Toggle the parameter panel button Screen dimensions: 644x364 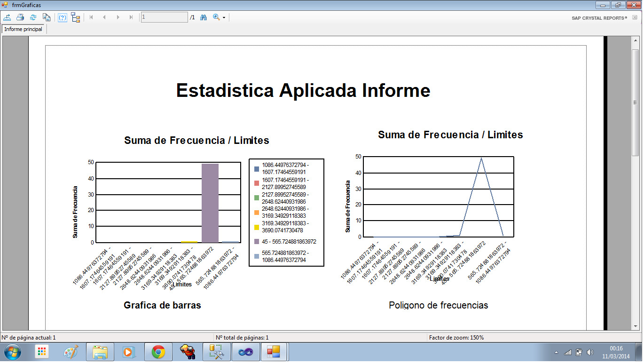click(x=63, y=17)
